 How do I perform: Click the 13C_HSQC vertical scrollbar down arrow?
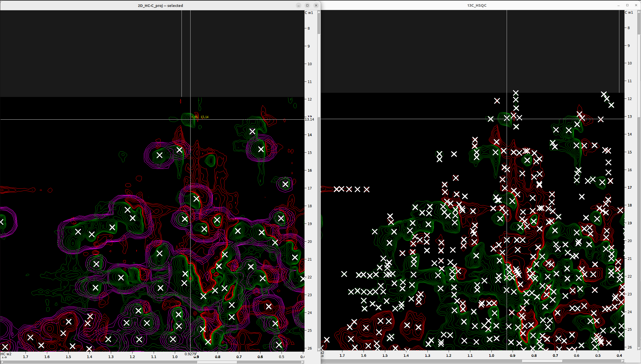[x=639, y=349]
